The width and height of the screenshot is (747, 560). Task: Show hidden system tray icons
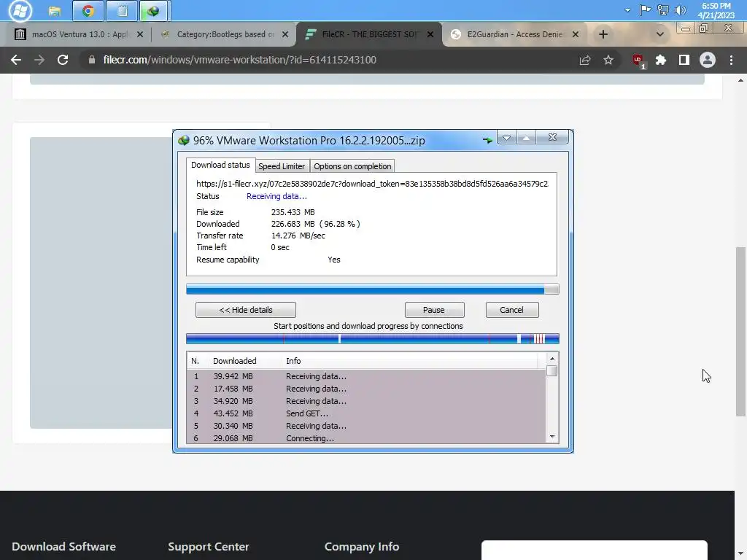(627, 10)
